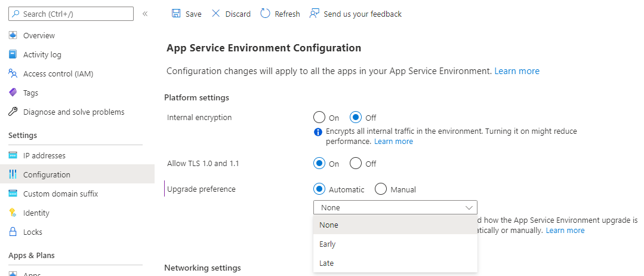Click the Locks padlock icon
The image size is (644, 276).
tap(13, 232)
